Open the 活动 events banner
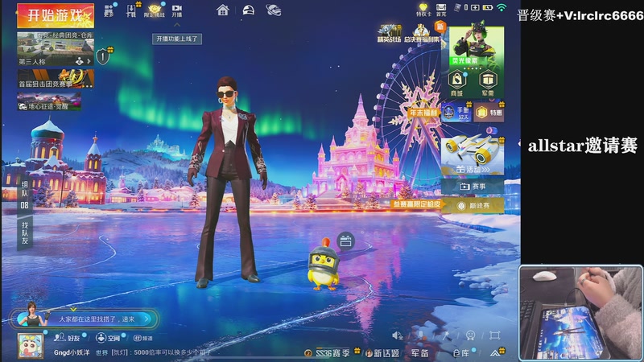This screenshot has width=644, height=362. [x=473, y=155]
